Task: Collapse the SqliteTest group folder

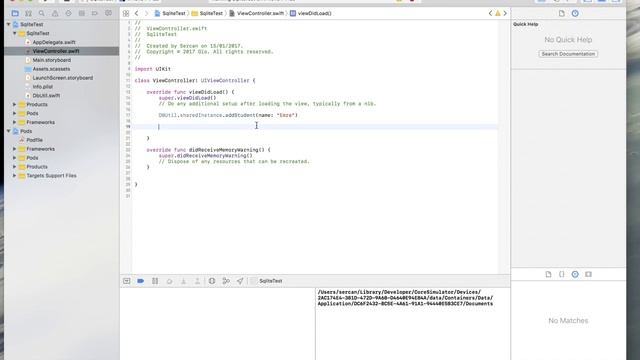Action: 15,33
